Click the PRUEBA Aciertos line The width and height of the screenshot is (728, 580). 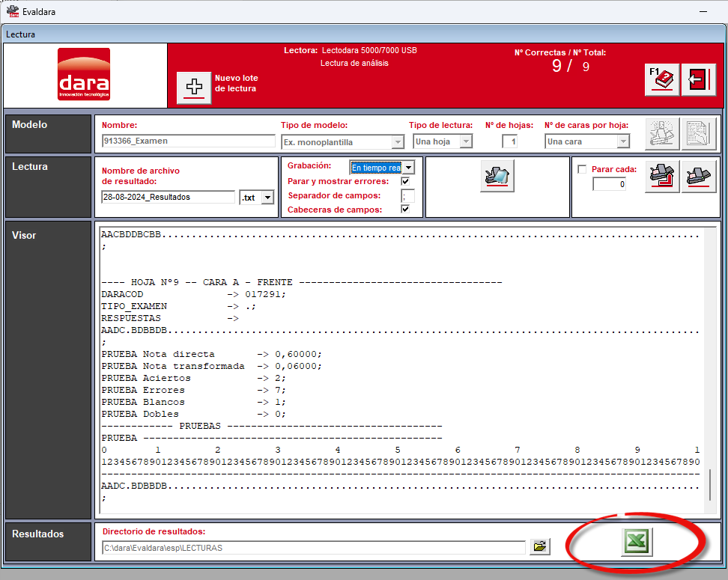[x=193, y=378]
